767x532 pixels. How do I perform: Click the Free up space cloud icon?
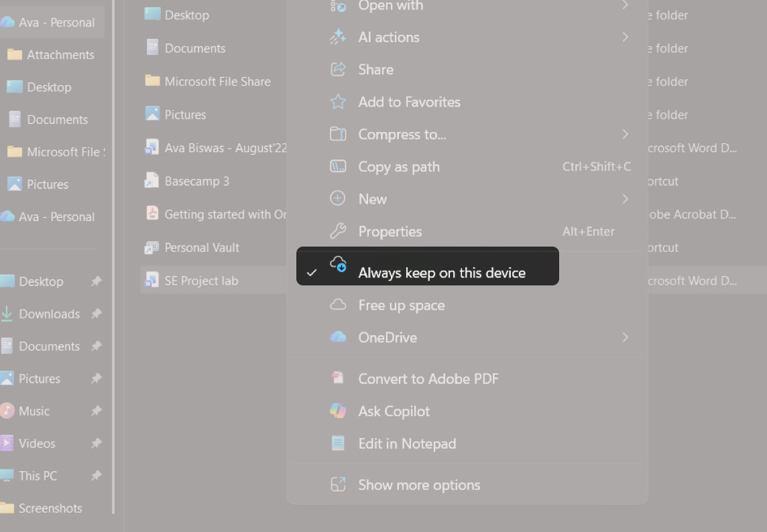338,306
